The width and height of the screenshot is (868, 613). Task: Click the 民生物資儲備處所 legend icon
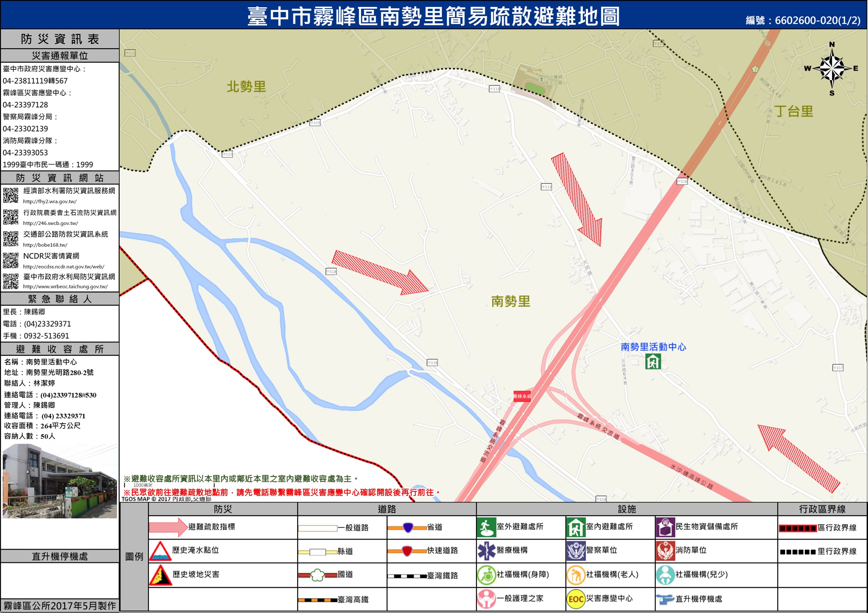click(x=665, y=528)
